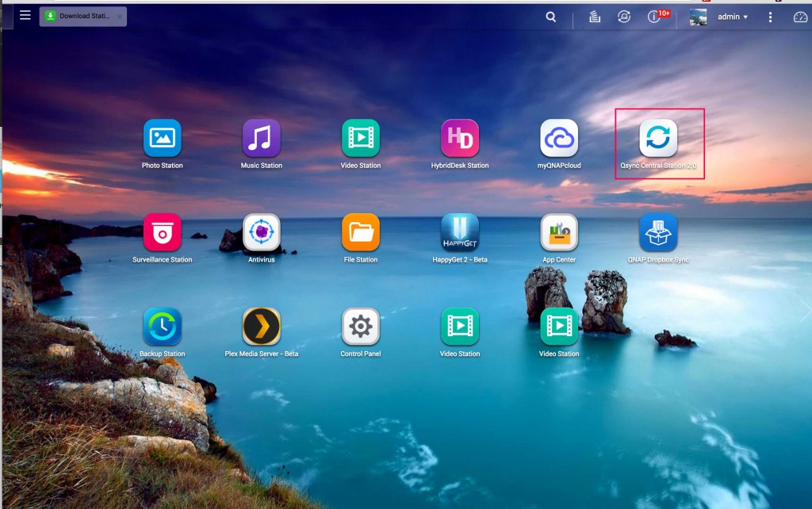The image size is (812, 509).
Task: Launch Qsync Central Station 2.0
Action: 658,139
